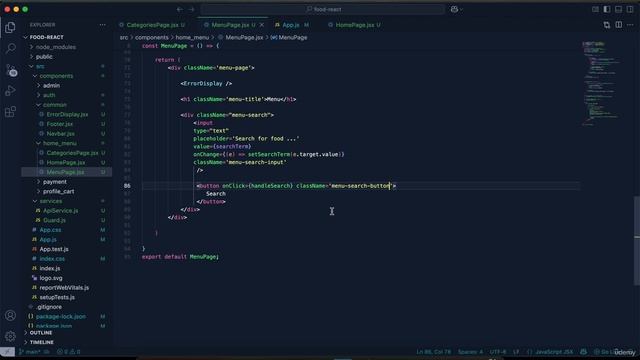Switch to the CategoriesPage.jsx tab
The width and height of the screenshot is (640, 360).
click(152, 25)
